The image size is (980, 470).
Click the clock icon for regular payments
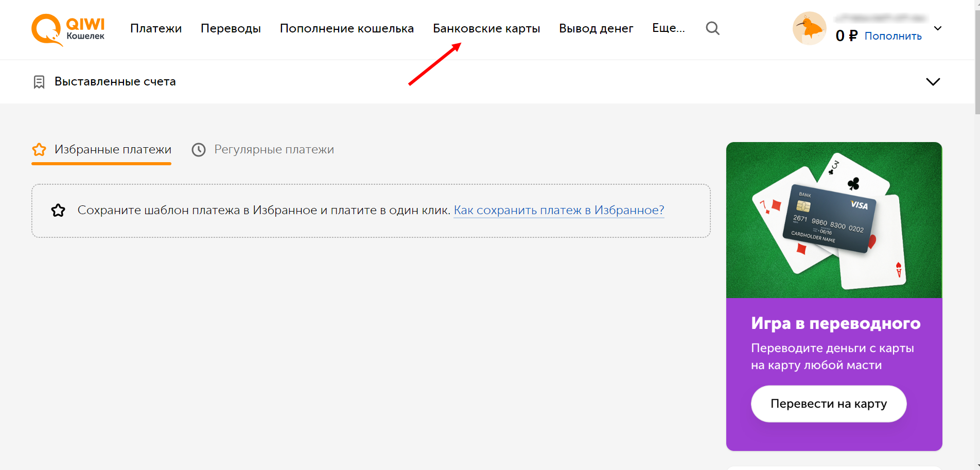point(199,150)
